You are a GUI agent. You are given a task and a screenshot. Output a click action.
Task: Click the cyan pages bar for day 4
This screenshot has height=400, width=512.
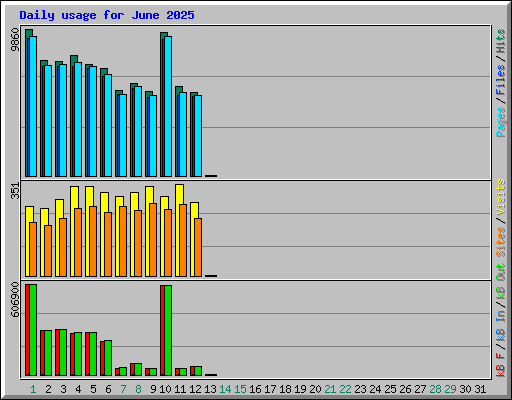click(78, 119)
